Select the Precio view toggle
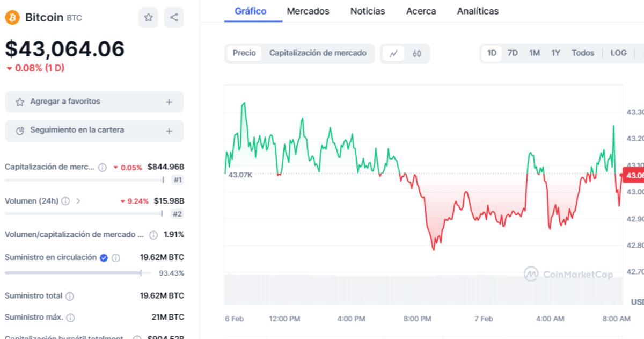 click(244, 53)
